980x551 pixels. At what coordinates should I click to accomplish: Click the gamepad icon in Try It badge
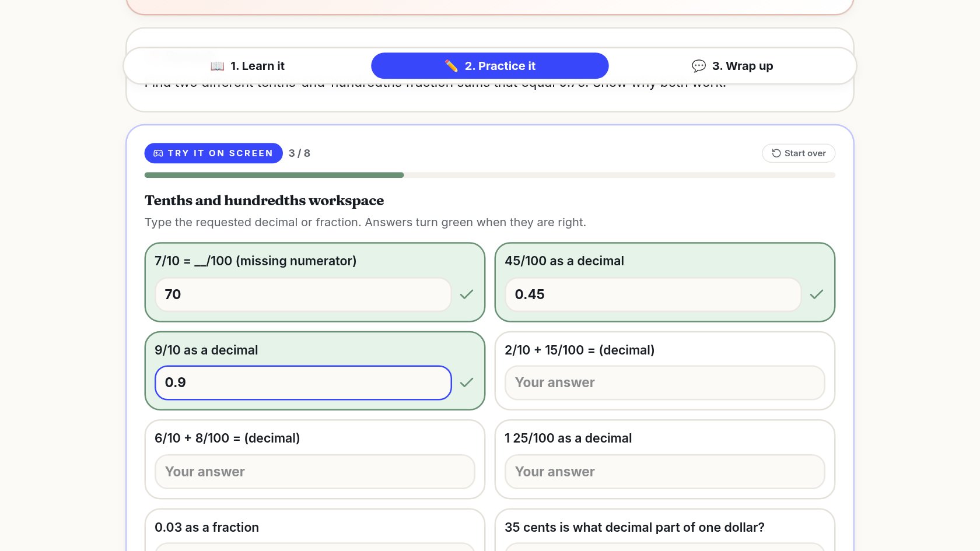(158, 153)
